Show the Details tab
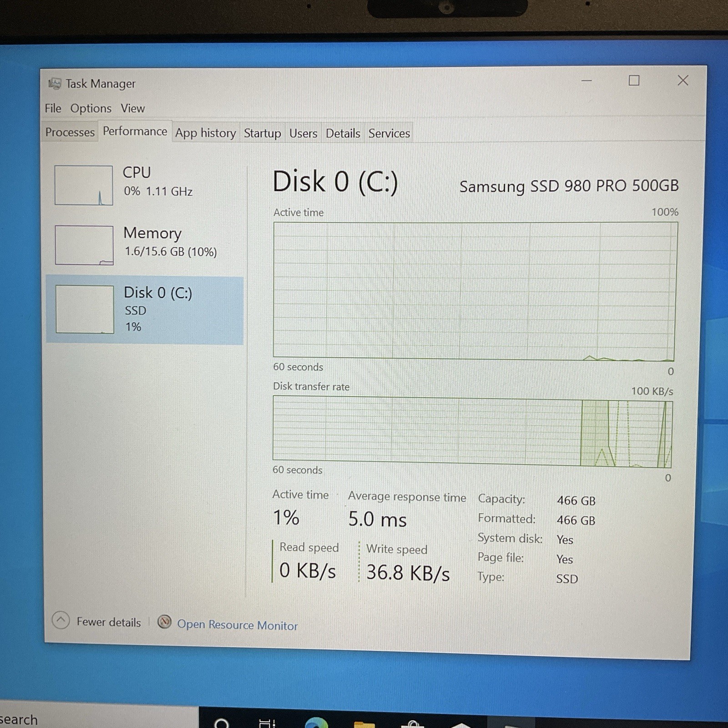This screenshot has height=728, width=728. [343, 133]
